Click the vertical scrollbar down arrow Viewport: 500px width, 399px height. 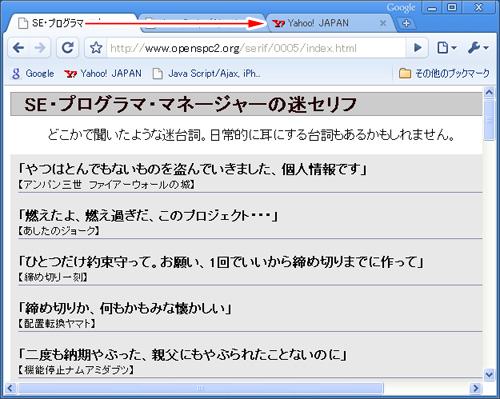point(489,374)
